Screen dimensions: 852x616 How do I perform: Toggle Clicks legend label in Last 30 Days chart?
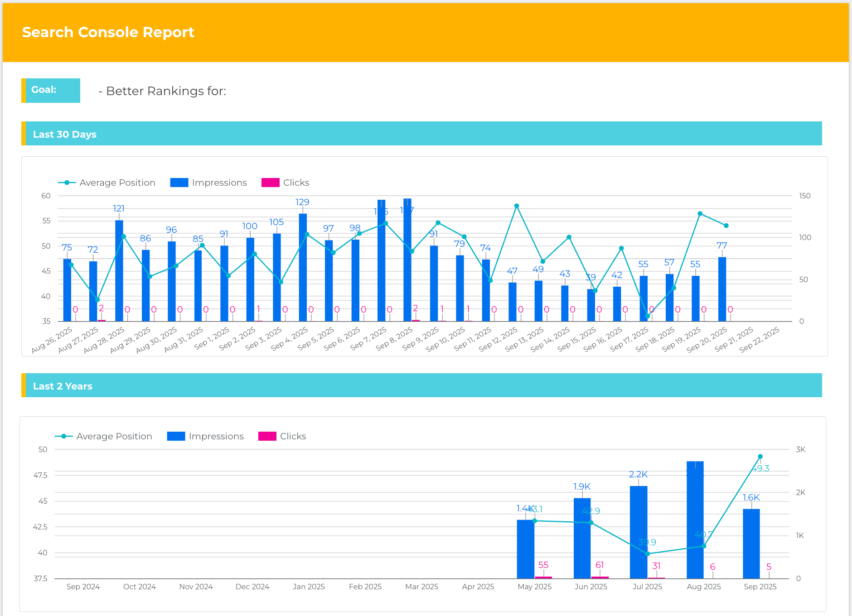click(x=296, y=183)
